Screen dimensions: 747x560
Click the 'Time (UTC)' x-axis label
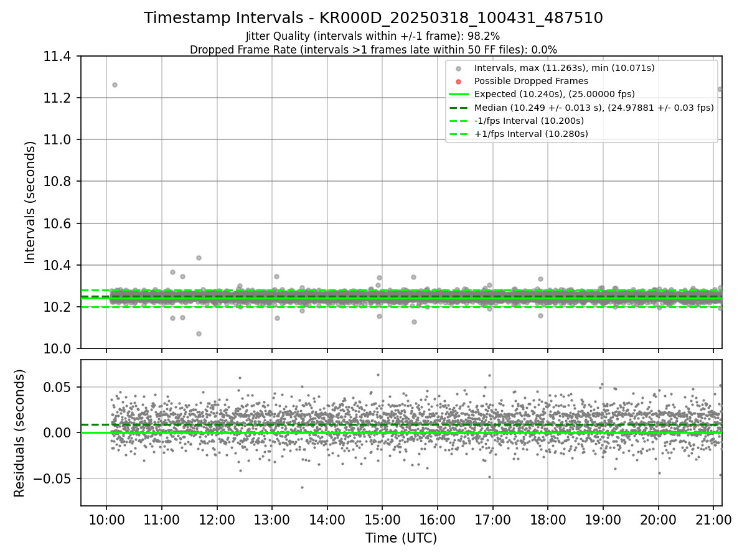pyautogui.click(x=401, y=538)
